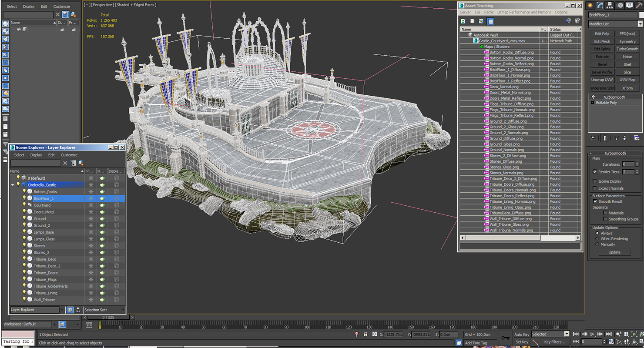Open the Utilities hammer tab
Viewport: 644px width, 348px height.
click(639, 5)
